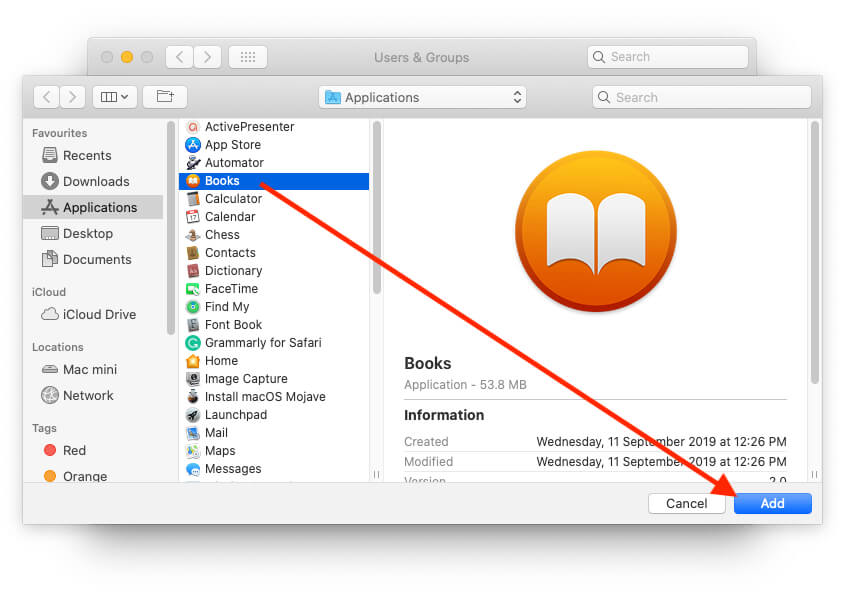Click the Calendar app icon
Image resolution: width=845 pixels, height=598 pixels.
pyautogui.click(x=193, y=217)
